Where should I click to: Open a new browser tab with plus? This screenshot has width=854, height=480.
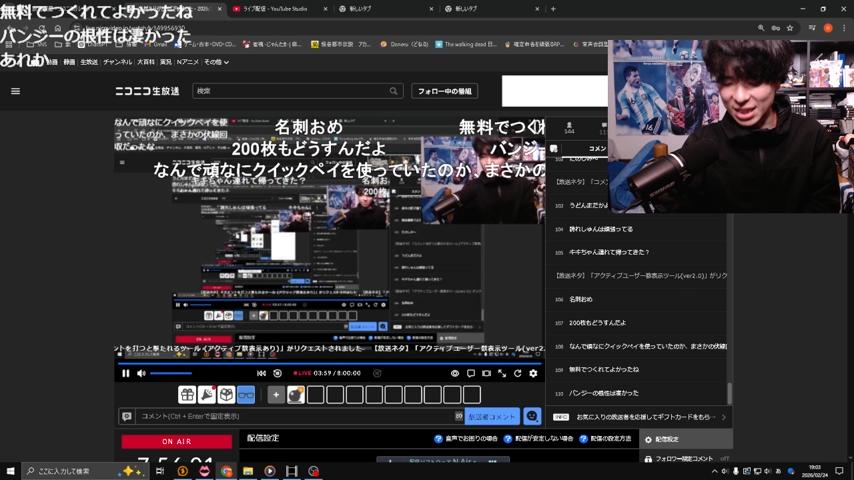553,9
